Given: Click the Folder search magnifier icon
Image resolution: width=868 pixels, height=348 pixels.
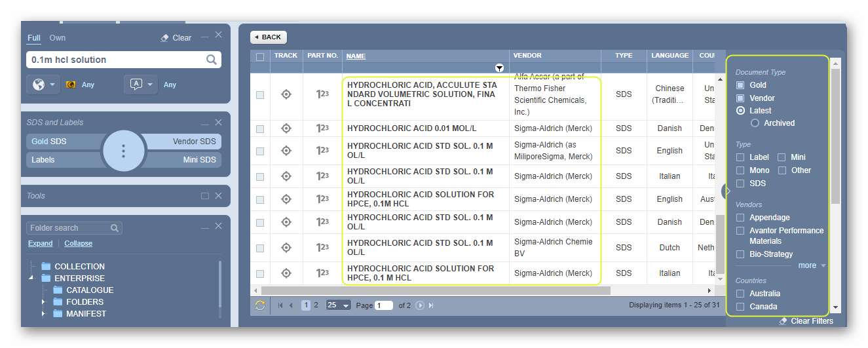Looking at the screenshot, I should [x=115, y=228].
